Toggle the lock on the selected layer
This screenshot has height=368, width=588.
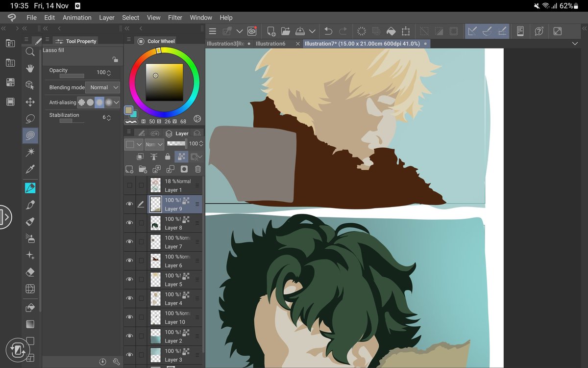click(167, 156)
